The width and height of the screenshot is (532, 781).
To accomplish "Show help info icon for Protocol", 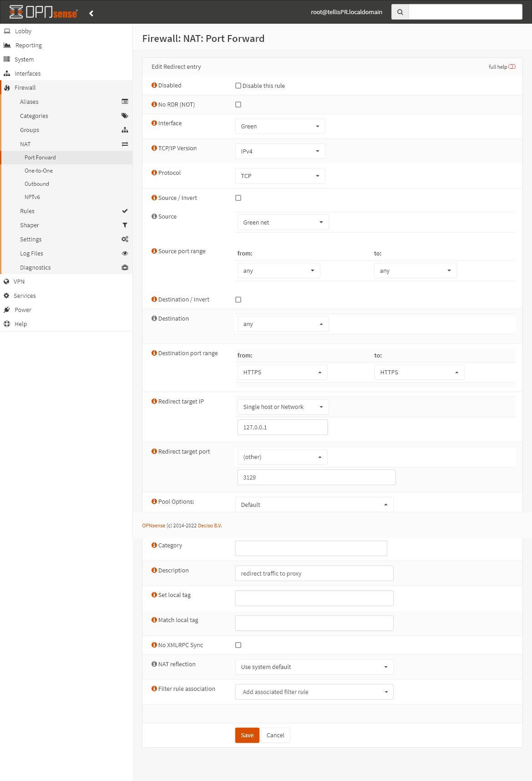I will click(154, 173).
